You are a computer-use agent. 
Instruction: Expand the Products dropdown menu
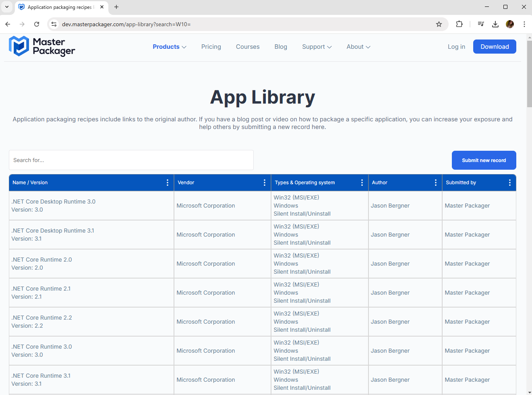[x=169, y=47]
